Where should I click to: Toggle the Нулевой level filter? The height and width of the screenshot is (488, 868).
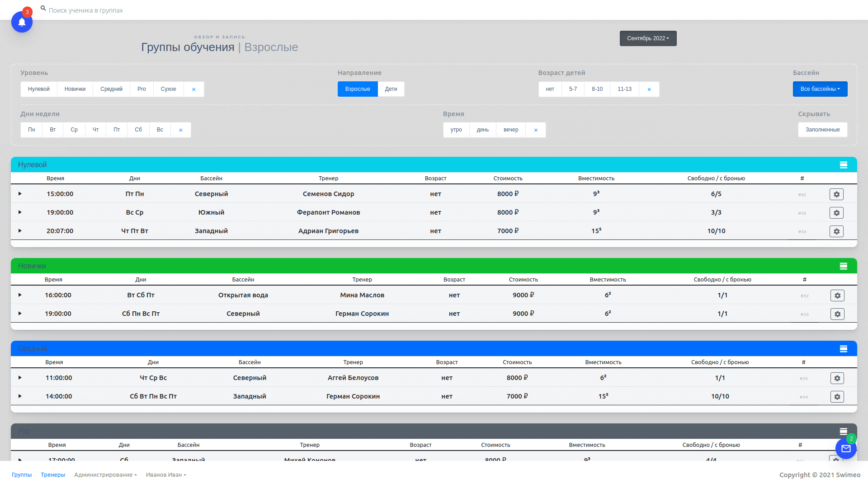[39, 89]
